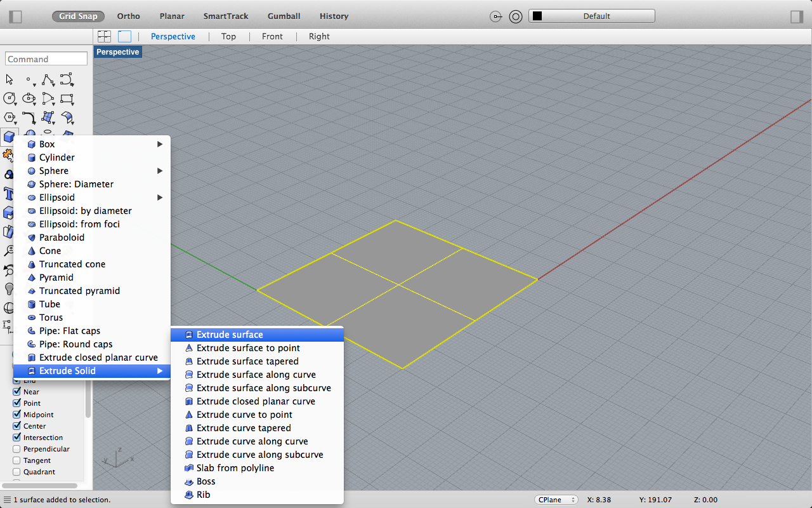The width and height of the screenshot is (812, 508).
Task: Pick the Polygon tool icon
Action: (10, 117)
